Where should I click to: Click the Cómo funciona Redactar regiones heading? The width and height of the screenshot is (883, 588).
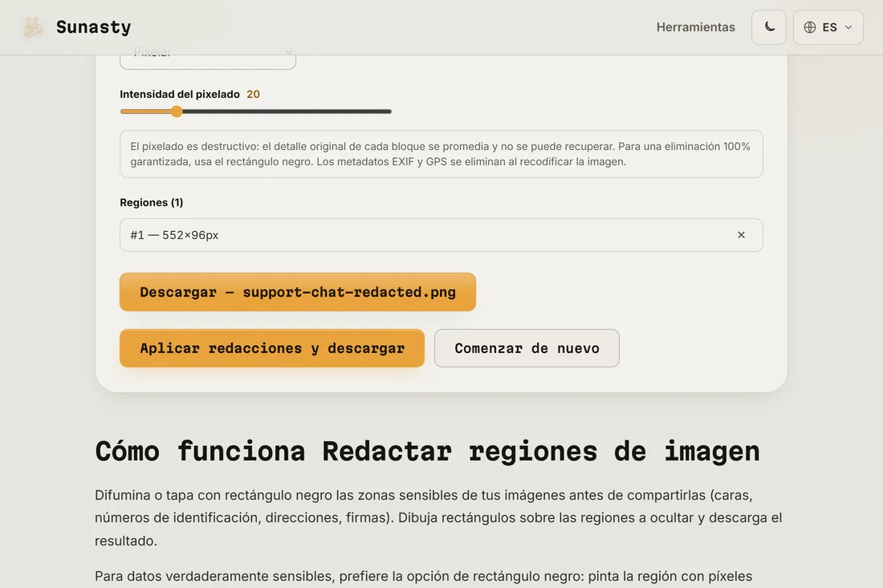(x=427, y=452)
